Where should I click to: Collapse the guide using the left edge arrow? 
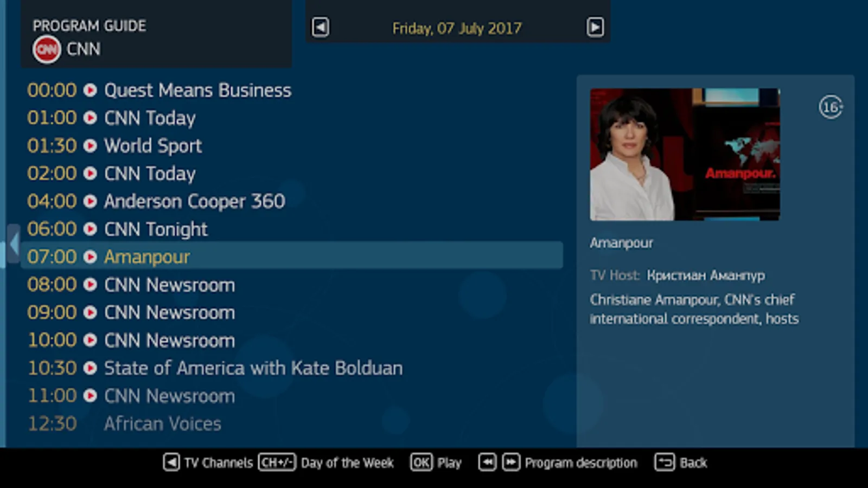tap(14, 243)
